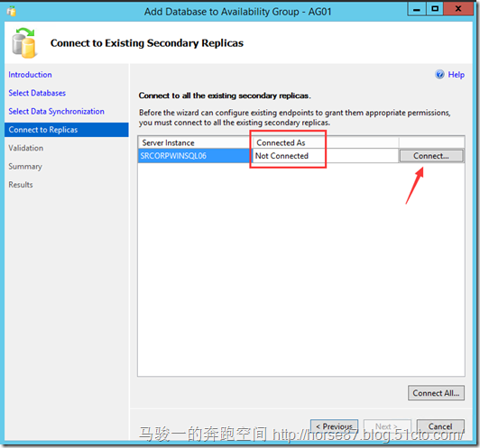The image size is (480, 448).
Task: Cancel the wizard
Action: pos(440,426)
